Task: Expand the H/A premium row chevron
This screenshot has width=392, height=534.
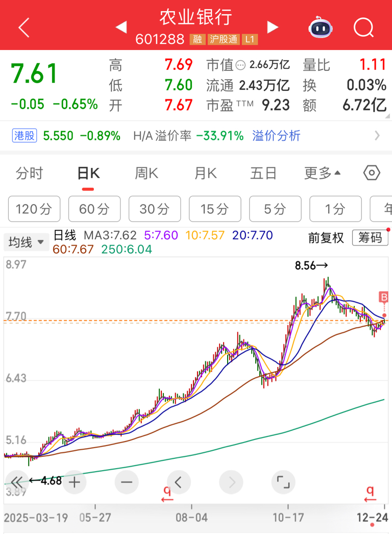Action: [x=377, y=136]
